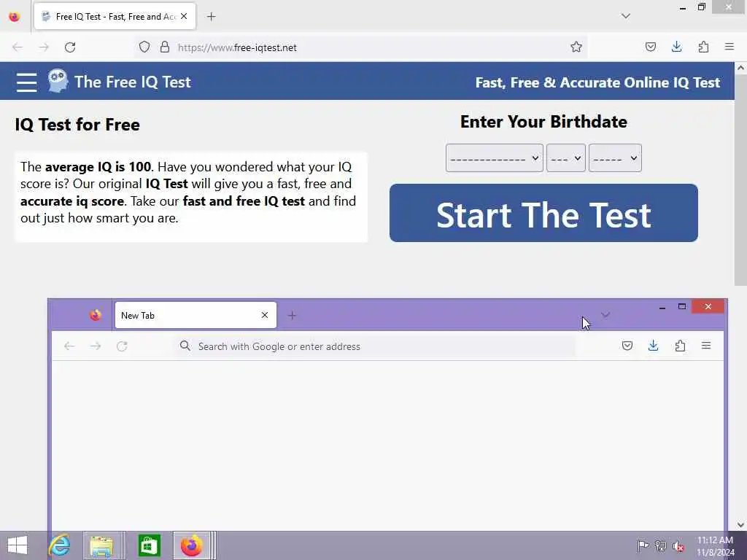Open the application menu in the main Firefox window
Viewport: 747px width, 560px height.
(x=729, y=47)
